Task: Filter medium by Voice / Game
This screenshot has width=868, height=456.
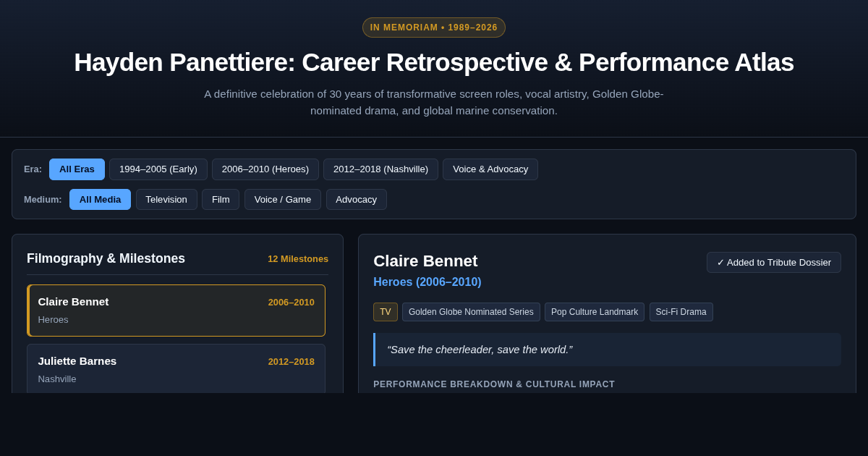Action: [283, 200]
